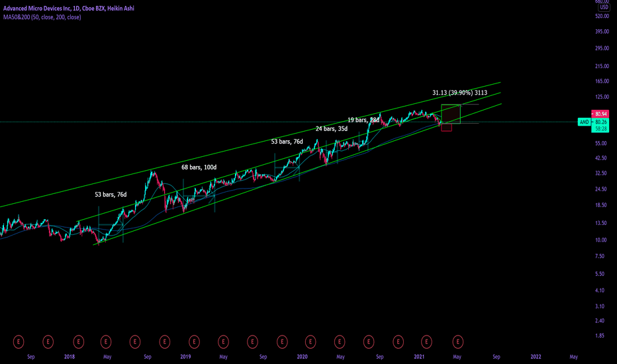Select the '24 bars, 35d' annotation
The image size is (617, 364).
(x=332, y=128)
